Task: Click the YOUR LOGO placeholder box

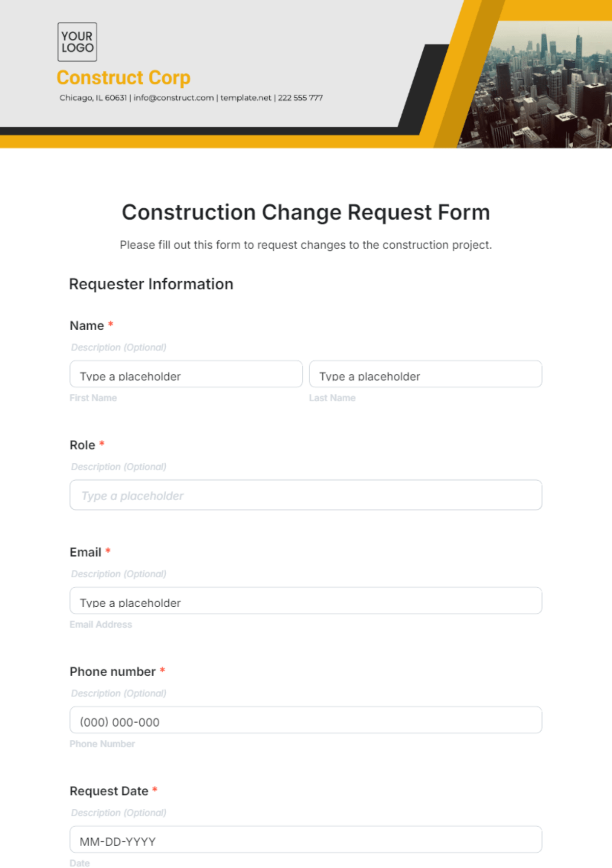Action: coord(77,42)
